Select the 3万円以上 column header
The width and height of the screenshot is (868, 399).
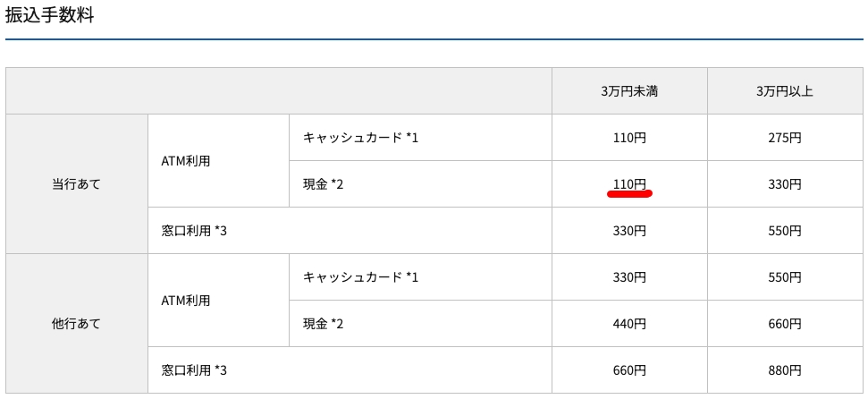click(784, 91)
